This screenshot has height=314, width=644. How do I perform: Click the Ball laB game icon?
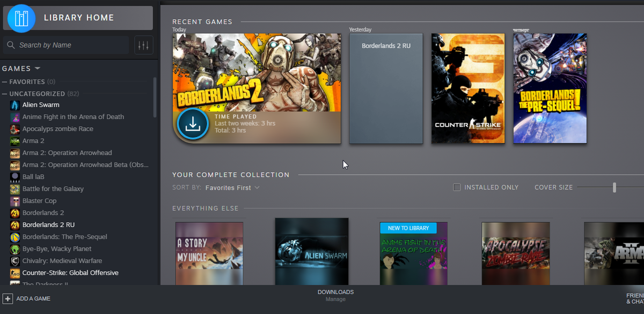(15, 177)
